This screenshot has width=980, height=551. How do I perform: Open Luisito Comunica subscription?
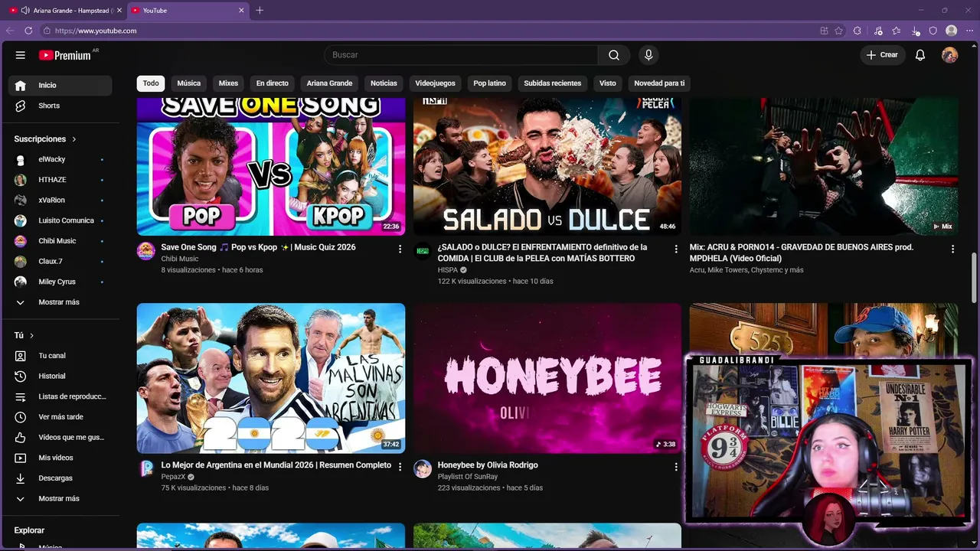(60, 220)
